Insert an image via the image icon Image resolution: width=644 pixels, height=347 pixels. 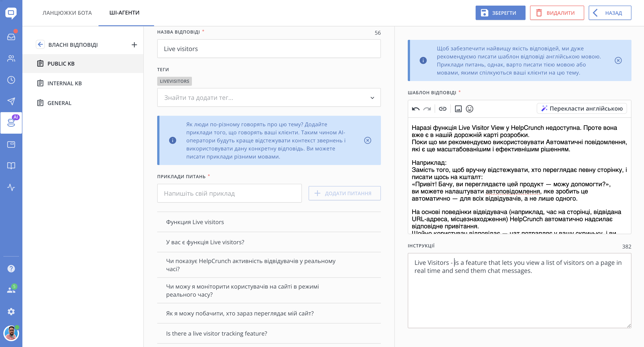click(x=458, y=109)
